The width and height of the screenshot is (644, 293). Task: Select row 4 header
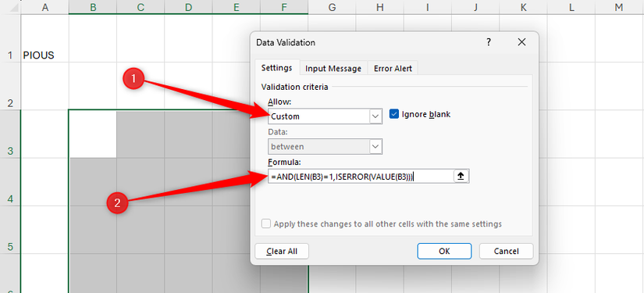(10, 182)
